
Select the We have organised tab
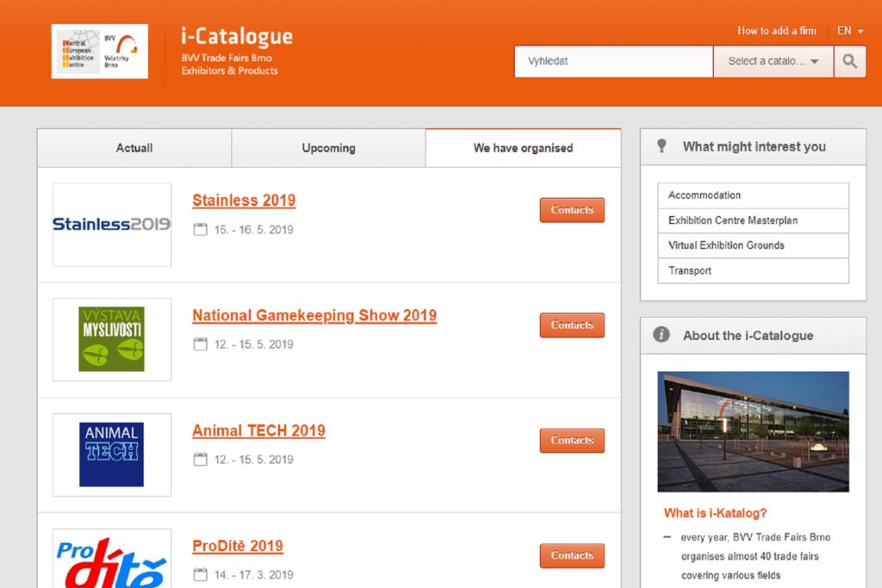coord(523,148)
